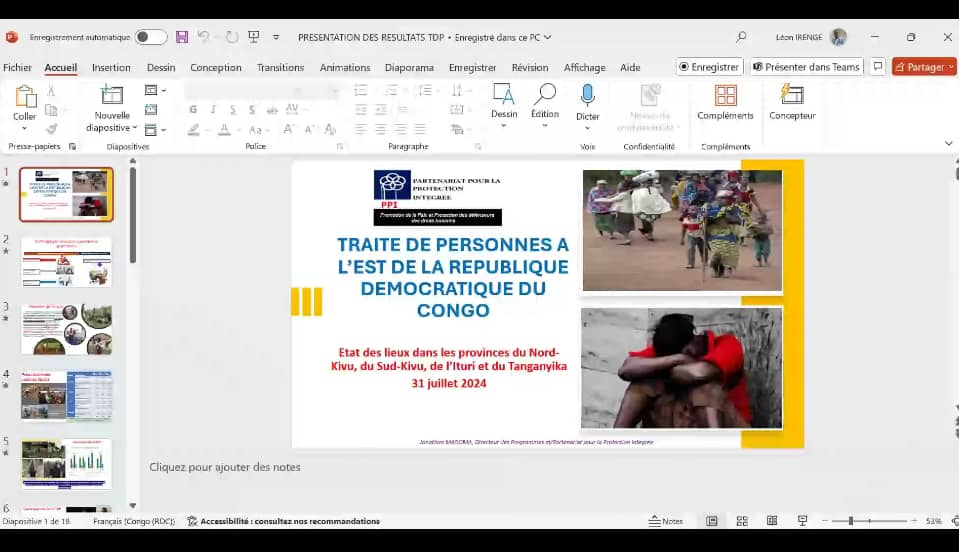Screen dimensions: 959x552
Task: Start slideshow from the quick access toolbar icon
Action: [x=254, y=37]
